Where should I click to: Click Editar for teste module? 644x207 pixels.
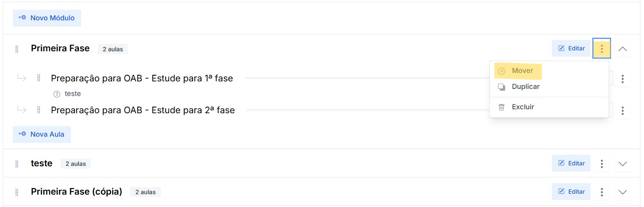pyautogui.click(x=571, y=163)
